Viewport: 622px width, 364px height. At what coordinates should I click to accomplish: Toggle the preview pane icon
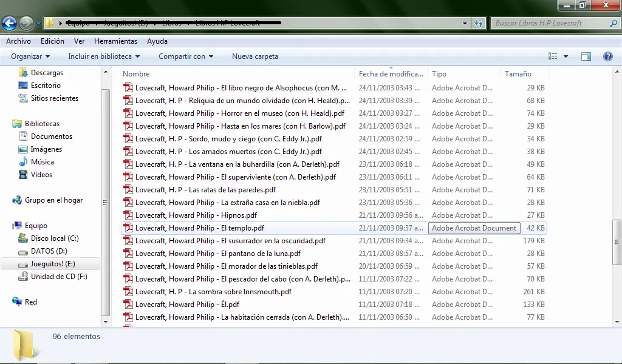click(586, 56)
